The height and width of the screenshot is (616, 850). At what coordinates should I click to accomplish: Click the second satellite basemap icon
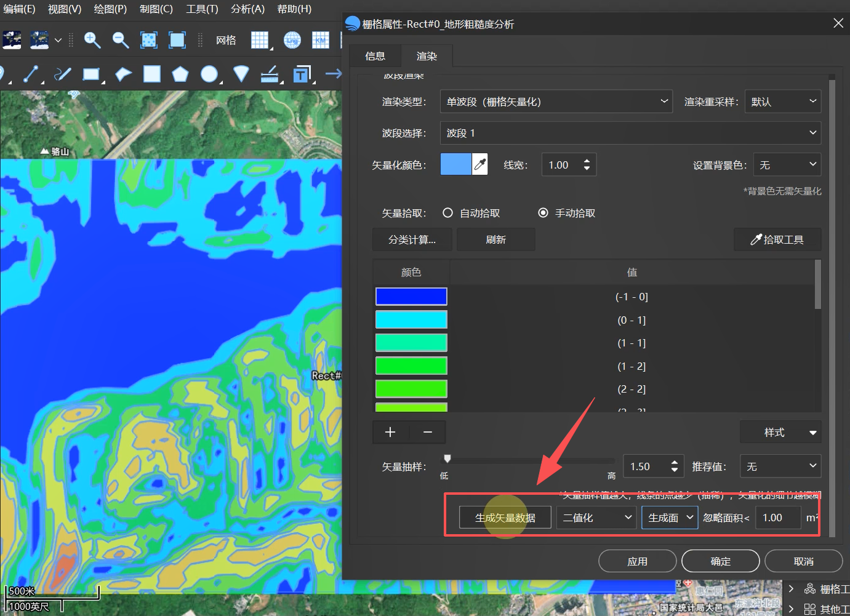click(39, 40)
